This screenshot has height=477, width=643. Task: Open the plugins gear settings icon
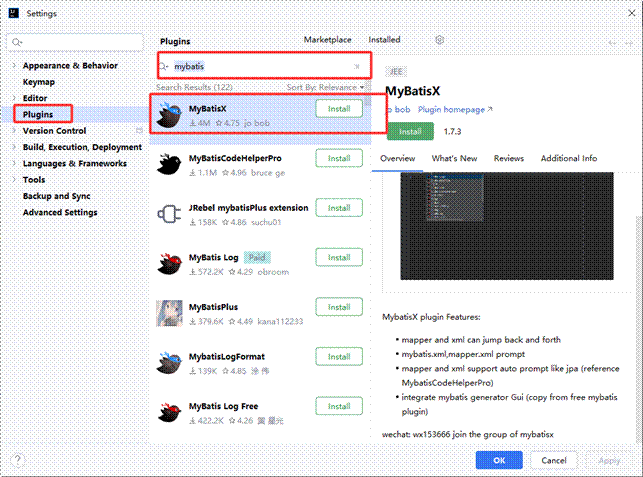pyautogui.click(x=439, y=40)
